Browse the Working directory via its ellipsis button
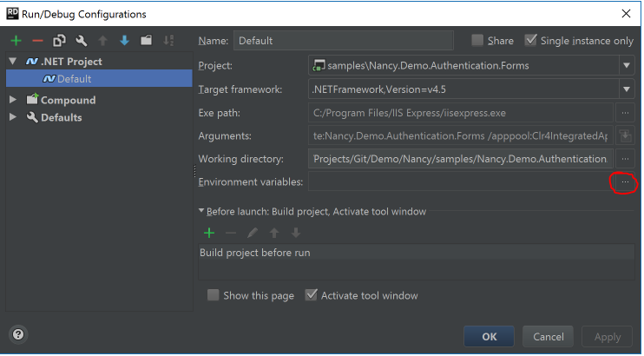The height and width of the screenshot is (356, 644). [625, 159]
